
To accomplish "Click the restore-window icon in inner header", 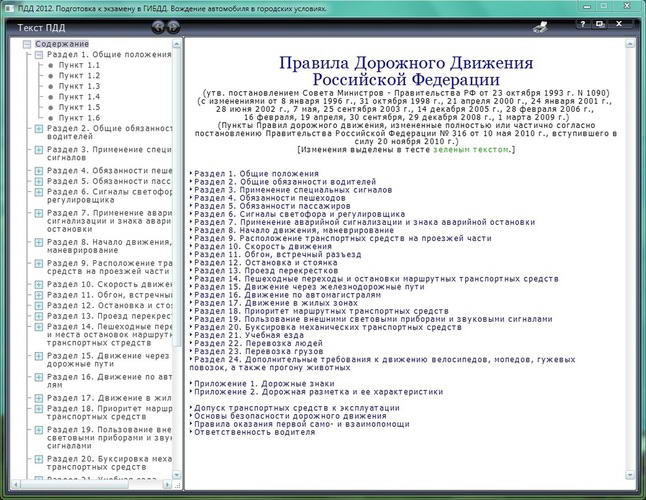I will coord(600,24).
